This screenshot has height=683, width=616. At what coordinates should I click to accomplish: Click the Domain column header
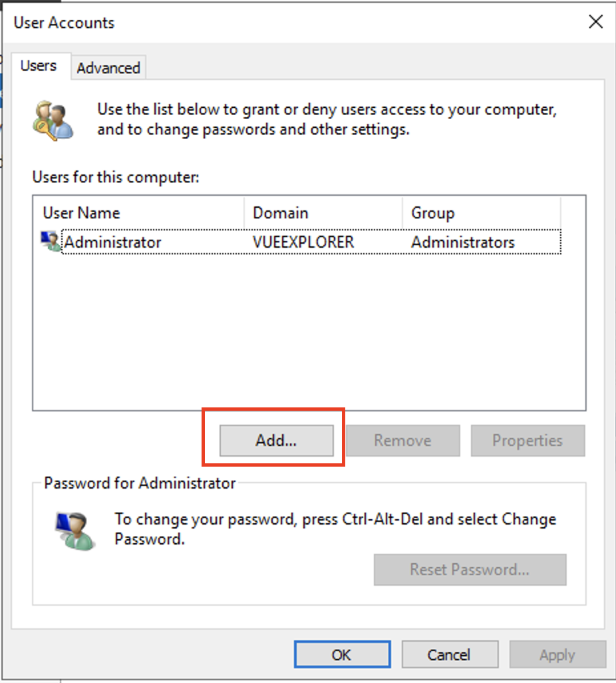point(323,213)
